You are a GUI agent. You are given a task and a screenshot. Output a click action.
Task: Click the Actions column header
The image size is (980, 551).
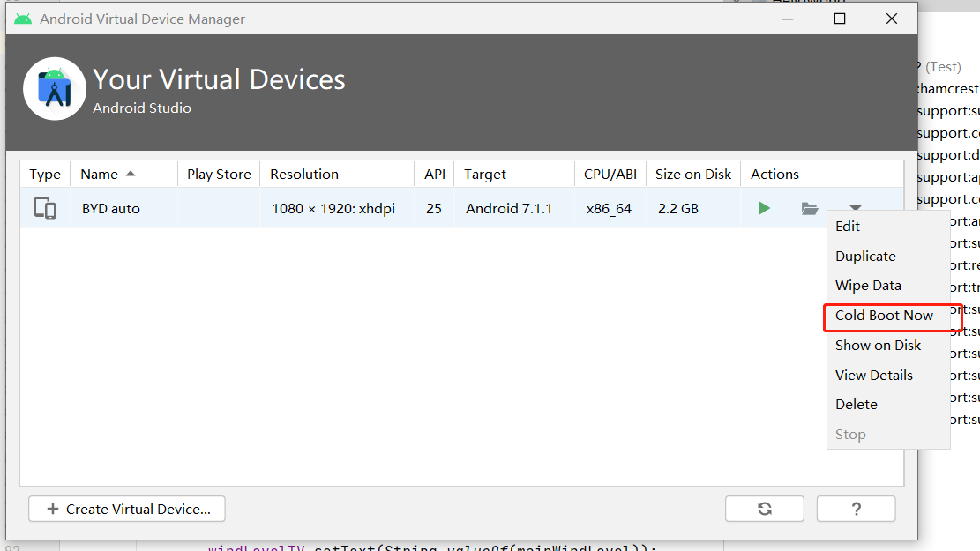click(x=822, y=175)
